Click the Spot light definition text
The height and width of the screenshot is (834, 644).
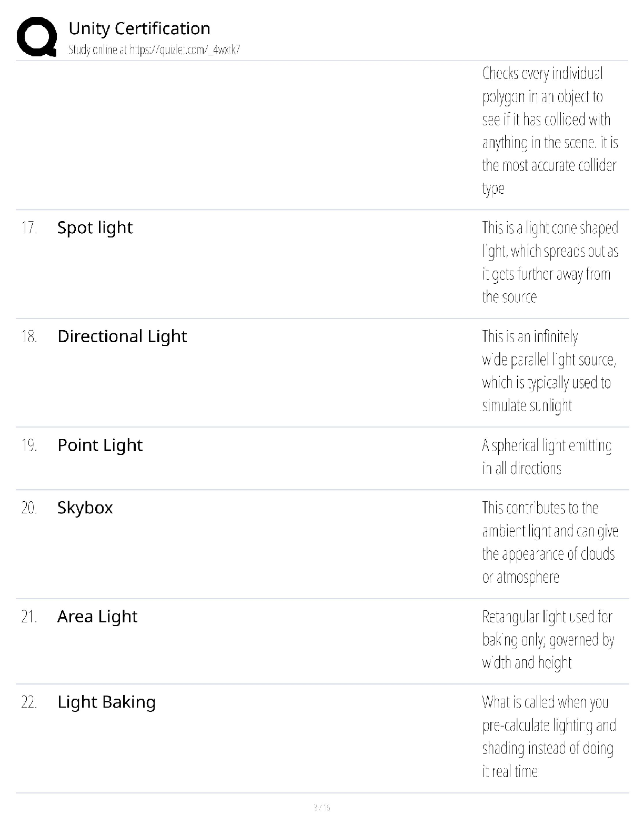click(550, 262)
